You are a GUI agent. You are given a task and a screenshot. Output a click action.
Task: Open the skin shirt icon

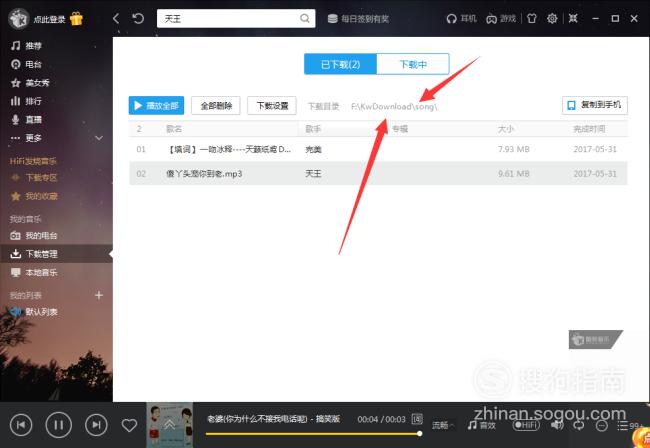tap(531, 19)
